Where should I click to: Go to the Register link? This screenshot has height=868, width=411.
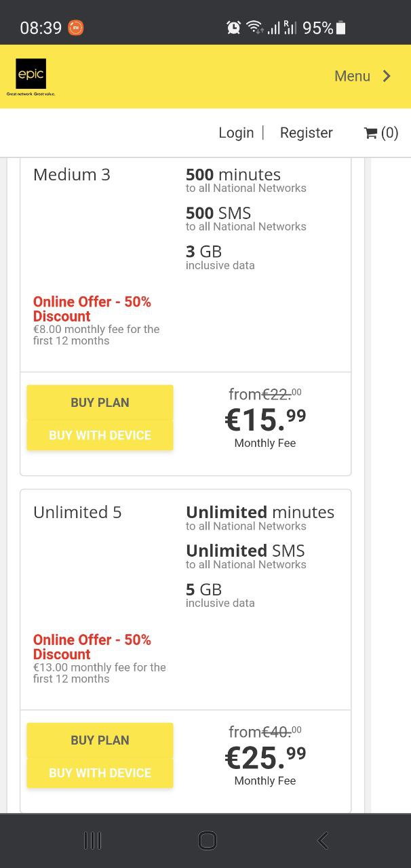pyautogui.click(x=306, y=133)
